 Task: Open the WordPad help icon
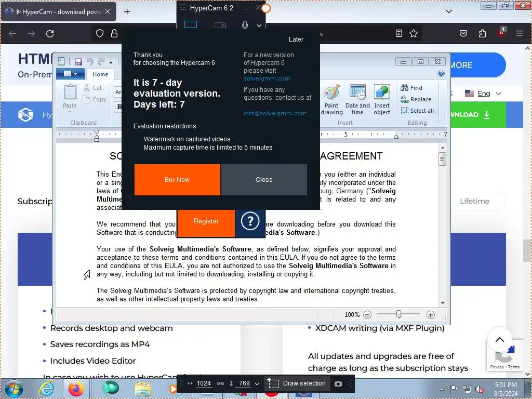(x=441, y=74)
